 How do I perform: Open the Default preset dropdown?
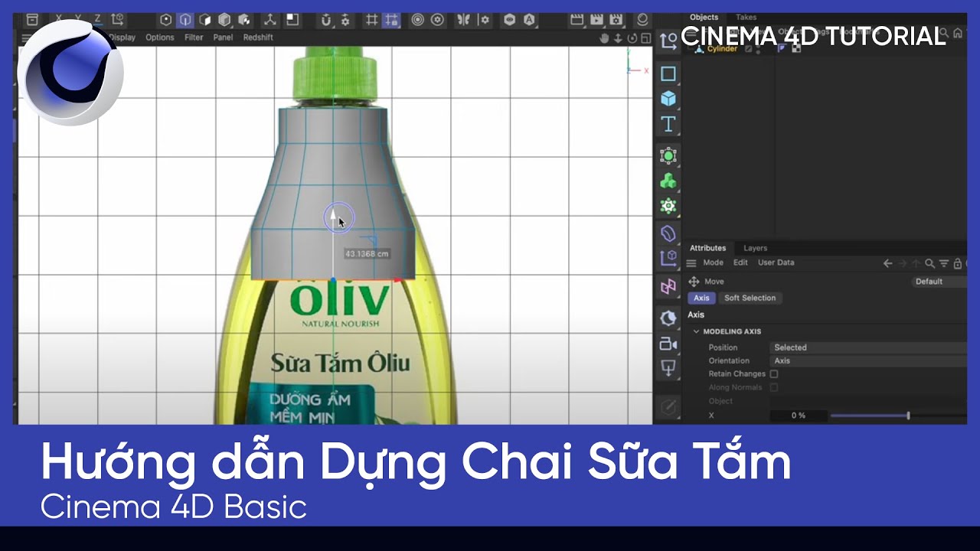939,282
